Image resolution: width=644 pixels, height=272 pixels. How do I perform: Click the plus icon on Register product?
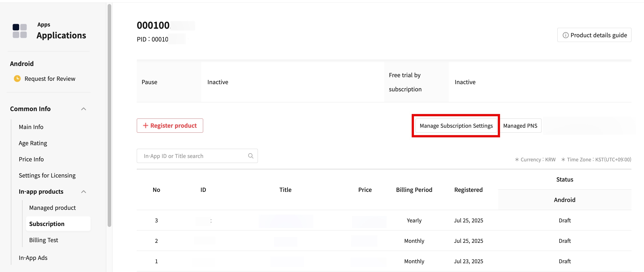[145, 125]
